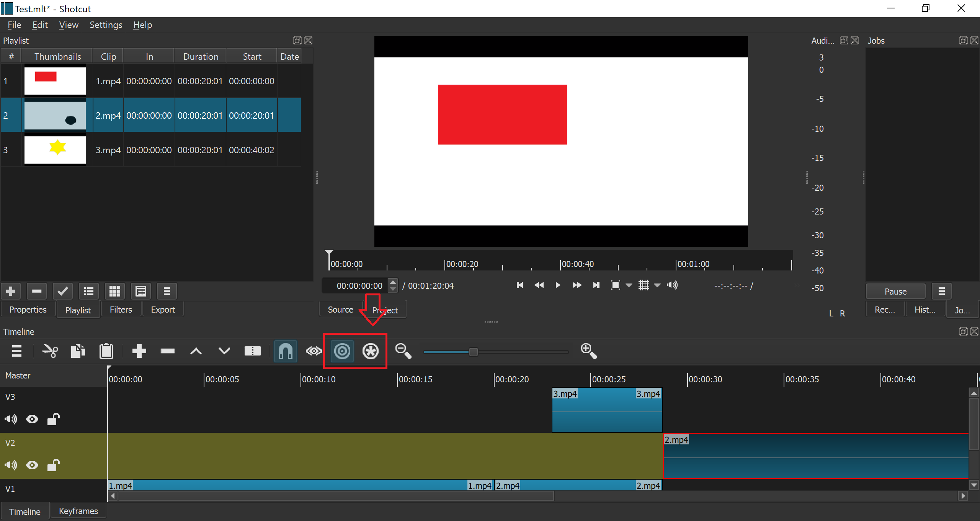Screen dimensions: 980x521
Task: Hide track V3 with its eye icon
Action: [32, 419]
